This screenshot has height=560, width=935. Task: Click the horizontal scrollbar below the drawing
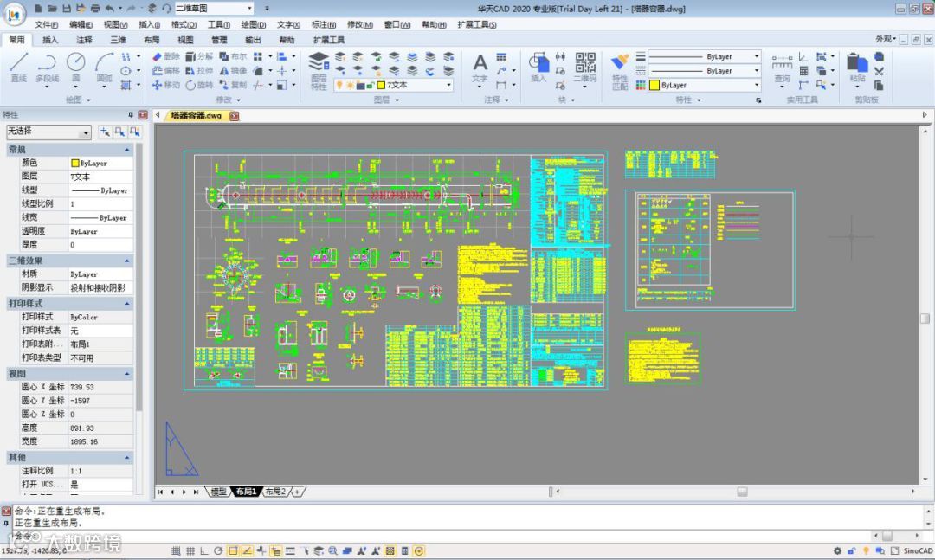735,492
